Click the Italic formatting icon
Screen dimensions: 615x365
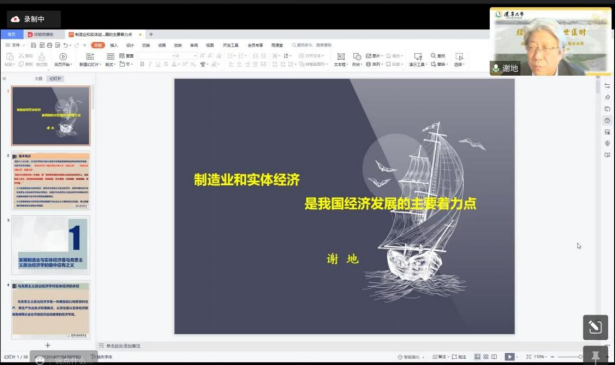point(150,64)
